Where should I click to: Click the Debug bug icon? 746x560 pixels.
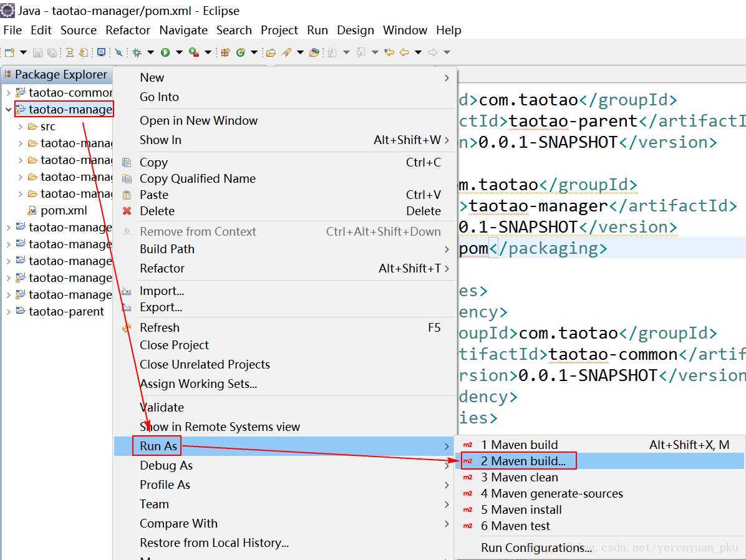point(137,52)
